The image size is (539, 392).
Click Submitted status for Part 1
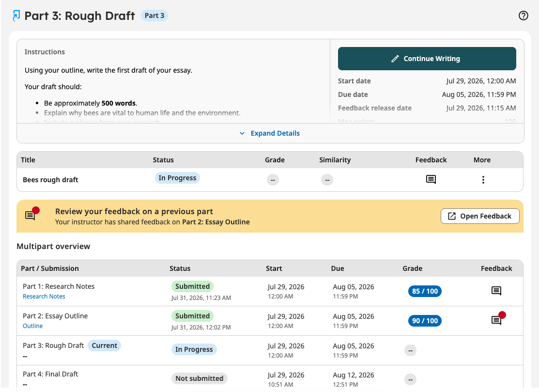coord(193,286)
